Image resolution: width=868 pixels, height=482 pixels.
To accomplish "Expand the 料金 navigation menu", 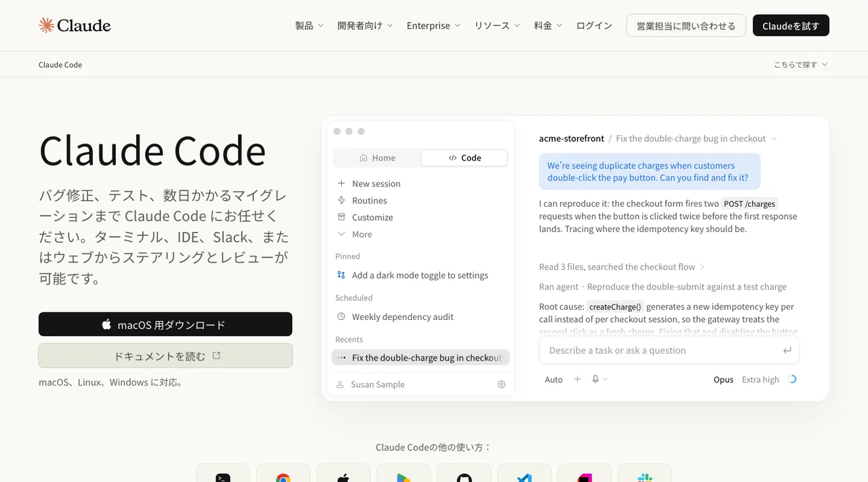I will (x=548, y=26).
